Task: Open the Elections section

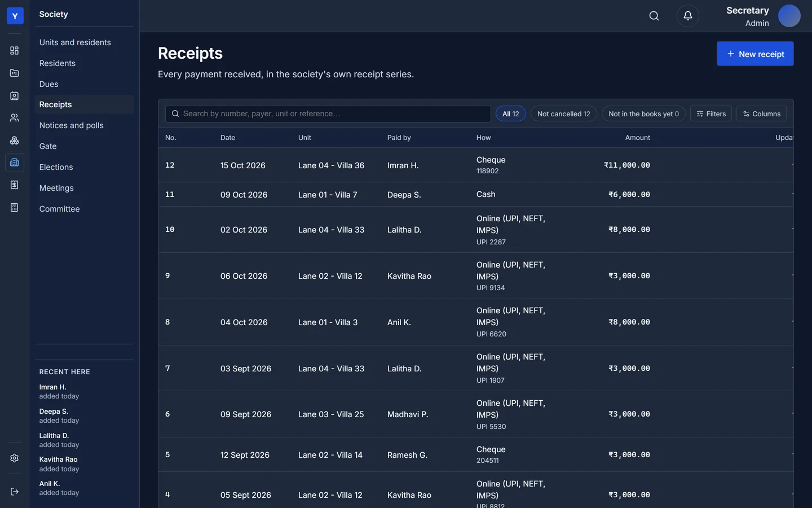Action: coord(84,167)
